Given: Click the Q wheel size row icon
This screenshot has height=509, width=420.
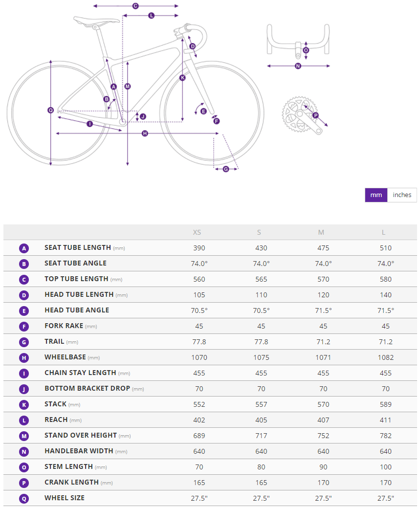Looking at the screenshot, I should [24, 498].
